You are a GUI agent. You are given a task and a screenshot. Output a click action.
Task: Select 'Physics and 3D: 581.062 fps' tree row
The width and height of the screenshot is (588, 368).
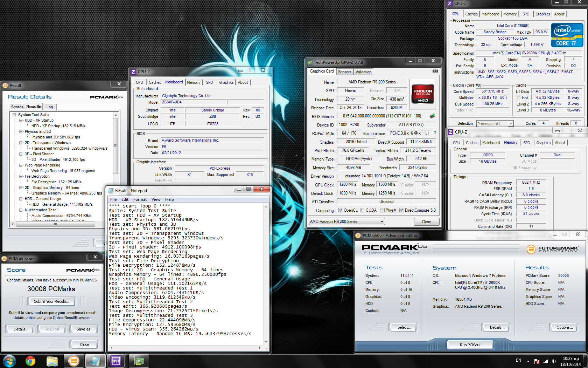tap(56, 137)
